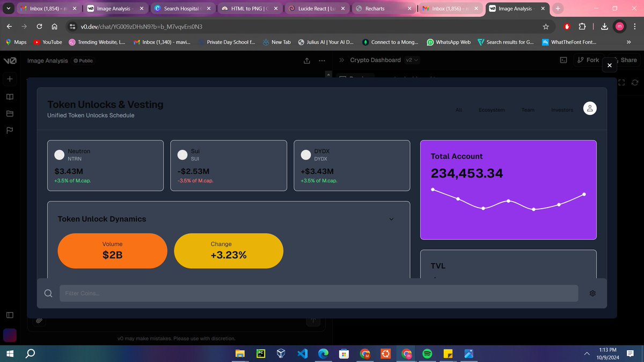This screenshot has height=362, width=644.
Task: Click the v0 logo in top left
Action: click(x=10, y=61)
